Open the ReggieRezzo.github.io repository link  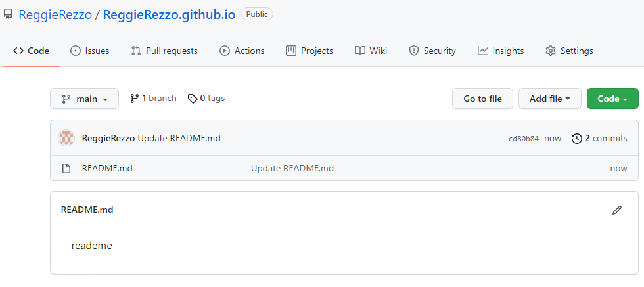point(169,15)
